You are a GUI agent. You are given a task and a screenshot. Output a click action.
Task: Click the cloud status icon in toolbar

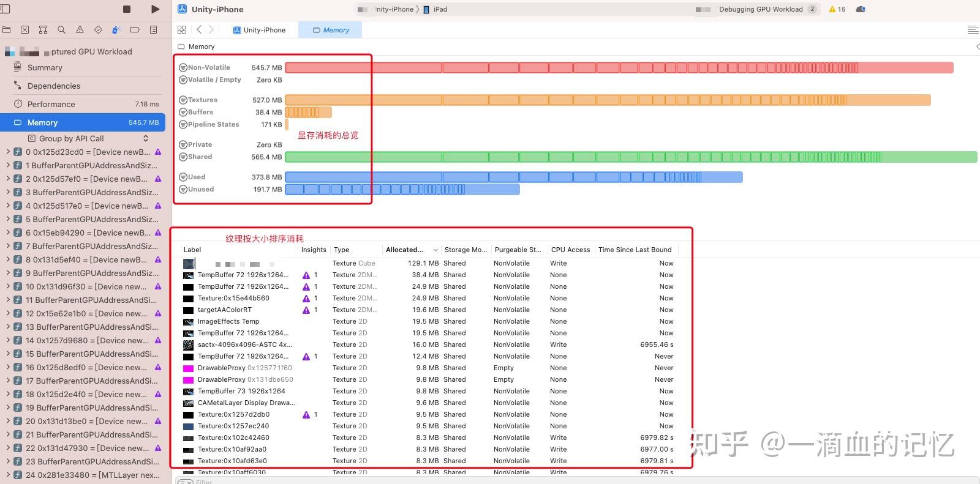861,9
